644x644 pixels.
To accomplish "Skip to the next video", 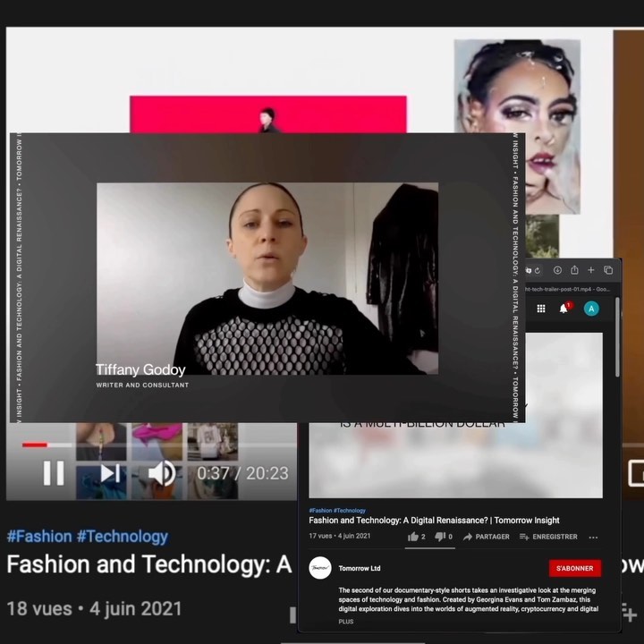I will click(111, 472).
